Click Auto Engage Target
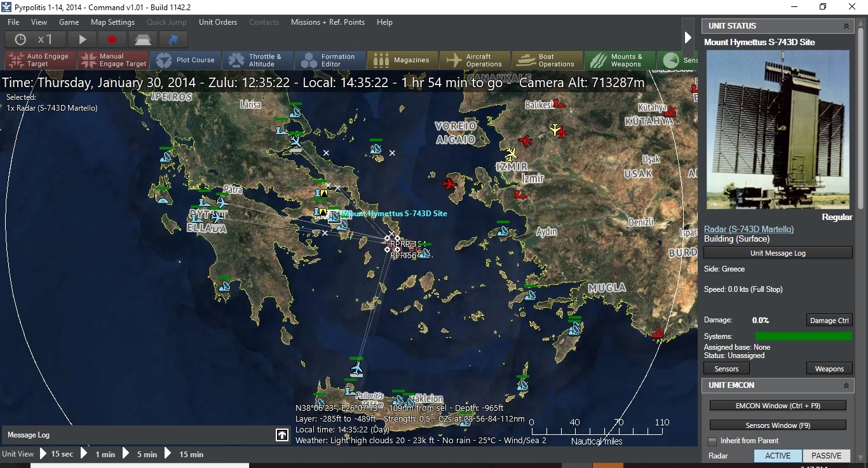The image size is (868, 468). pos(40,60)
